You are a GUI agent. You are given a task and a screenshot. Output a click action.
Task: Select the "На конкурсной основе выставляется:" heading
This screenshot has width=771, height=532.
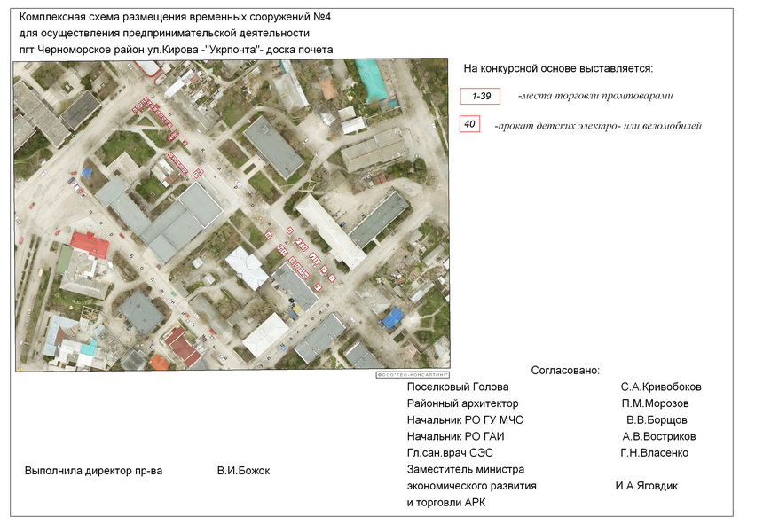coord(558,68)
